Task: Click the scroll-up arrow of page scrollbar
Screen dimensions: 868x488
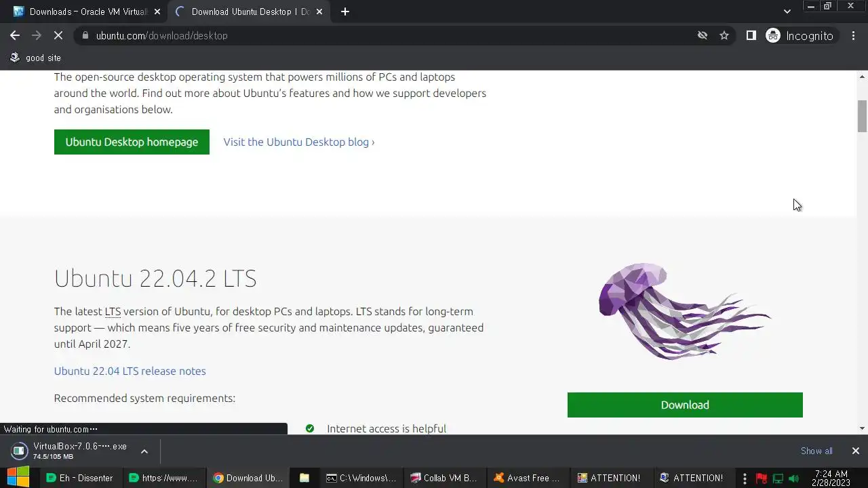Action: click(x=862, y=77)
